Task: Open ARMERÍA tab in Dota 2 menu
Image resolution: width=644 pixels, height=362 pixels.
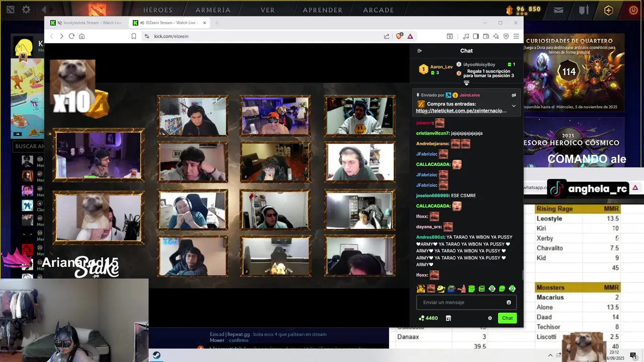Action: (x=213, y=10)
